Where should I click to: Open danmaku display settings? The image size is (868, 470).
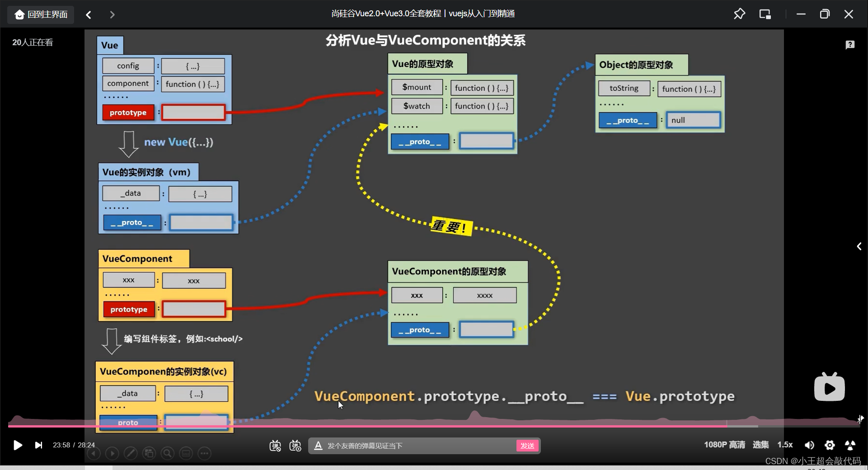(x=296, y=446)
